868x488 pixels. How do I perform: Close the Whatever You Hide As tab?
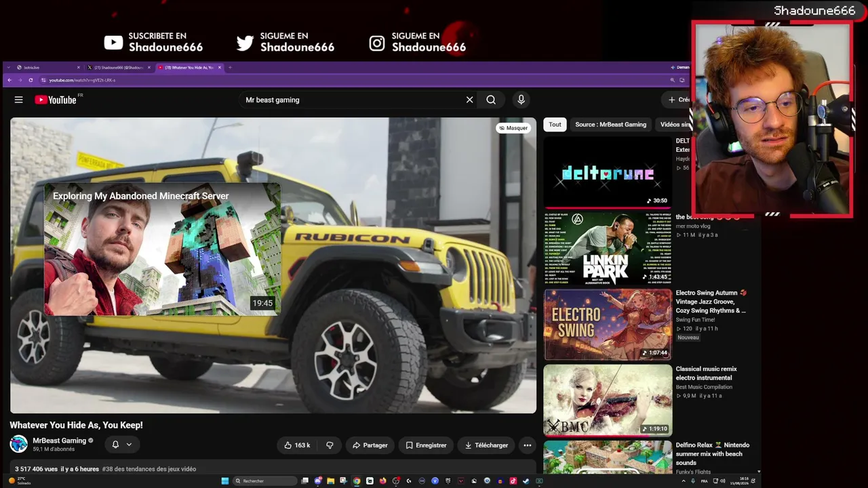point(219,67)
